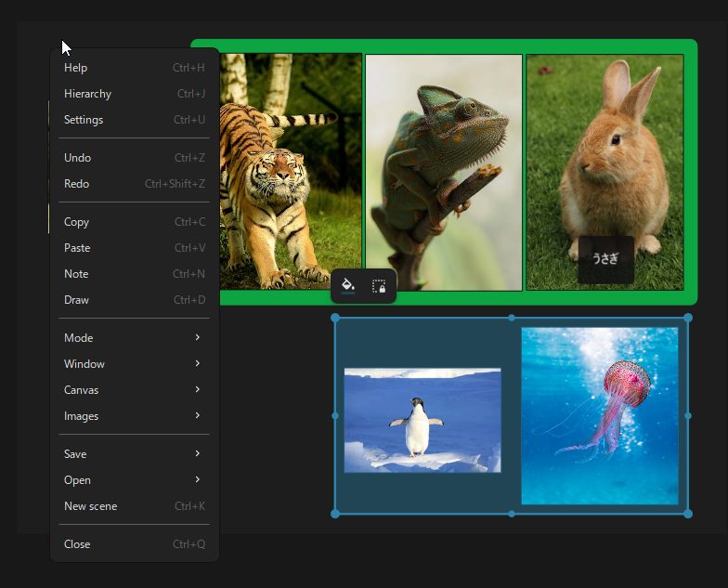
Task: Click the jellyfish image
Action: click(x=599, y=415)
